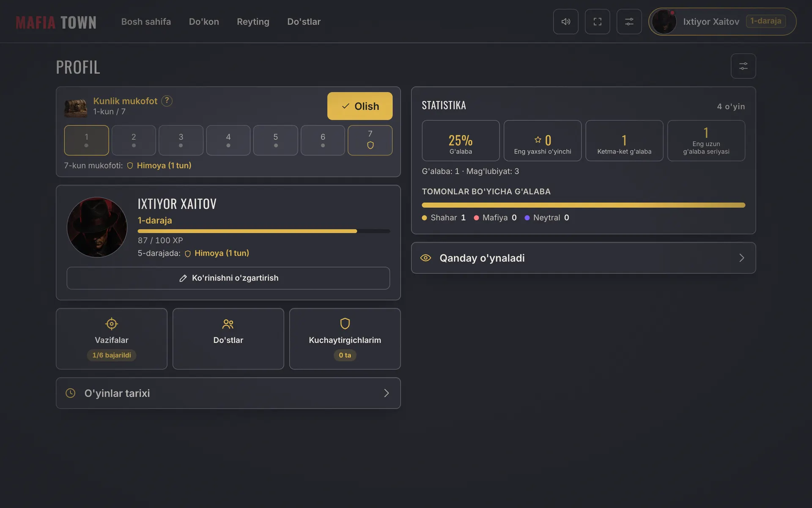
Task: Open Vazifalar missions card
Action: click(x=112, y=339)
